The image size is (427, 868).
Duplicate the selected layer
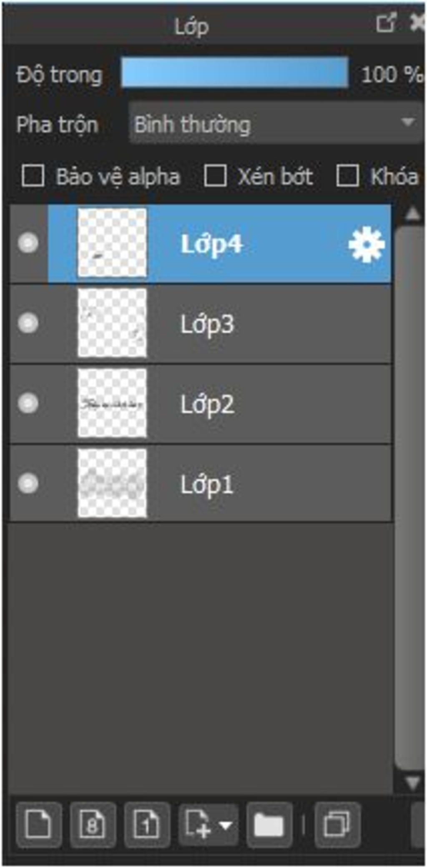point(337,824)
